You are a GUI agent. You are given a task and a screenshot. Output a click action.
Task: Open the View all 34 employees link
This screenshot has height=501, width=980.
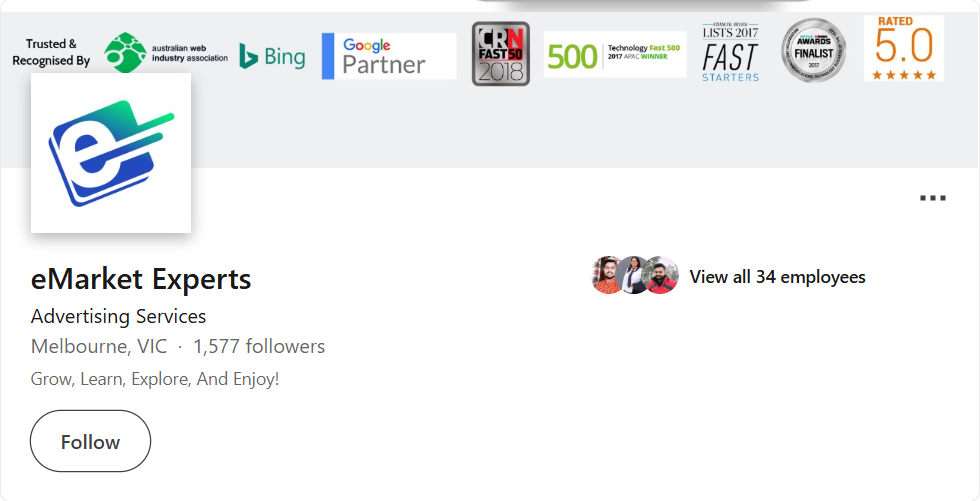[x=777, y=277]
